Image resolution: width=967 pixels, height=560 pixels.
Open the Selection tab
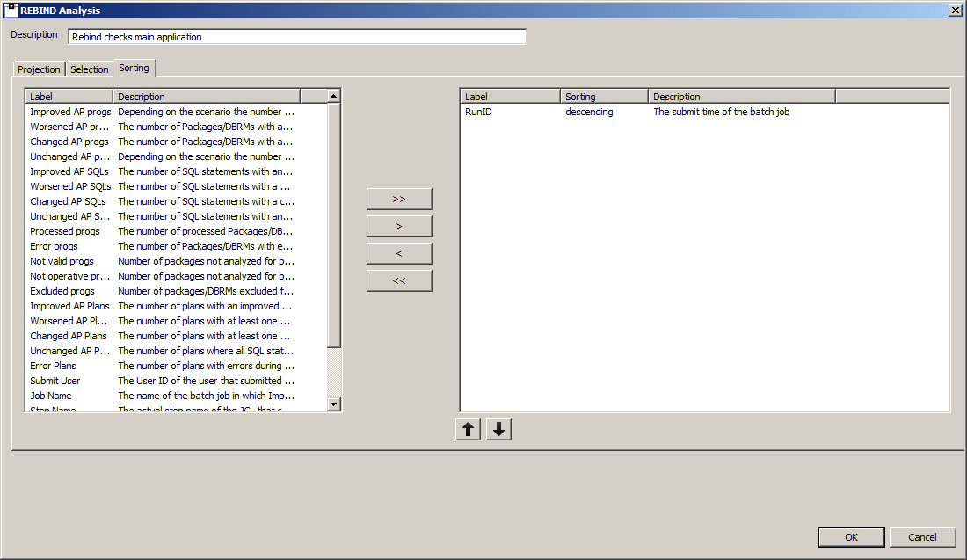click(x=90, y=69)
